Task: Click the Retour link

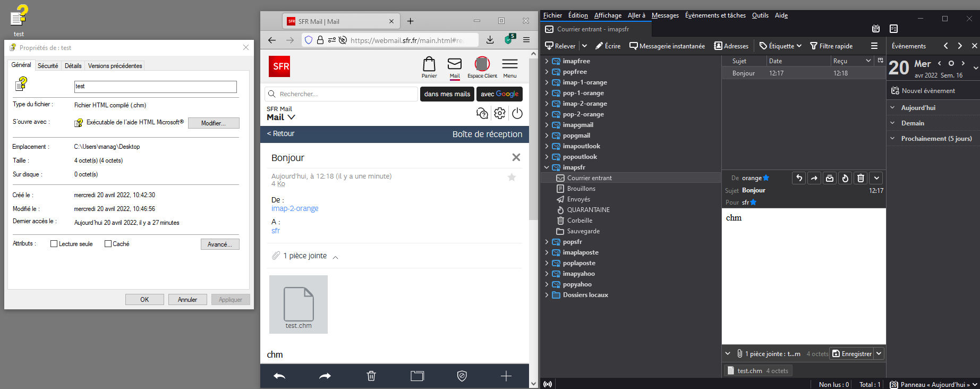Action: click(280, 133)
